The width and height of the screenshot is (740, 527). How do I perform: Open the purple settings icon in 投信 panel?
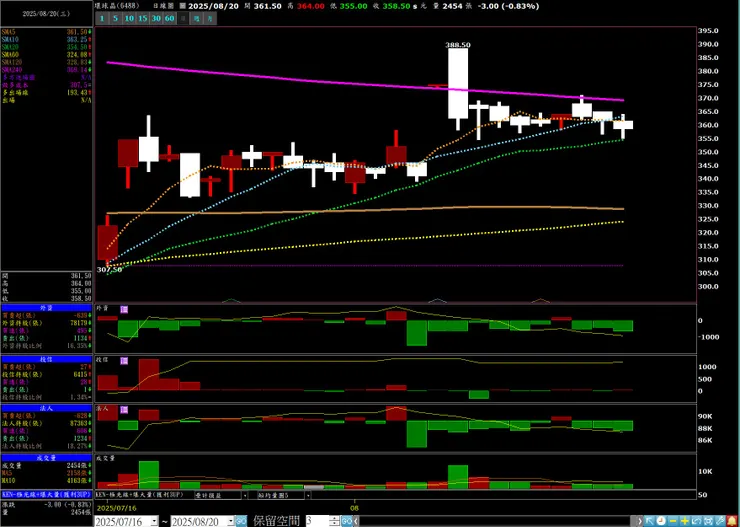(x=124, y=360)
